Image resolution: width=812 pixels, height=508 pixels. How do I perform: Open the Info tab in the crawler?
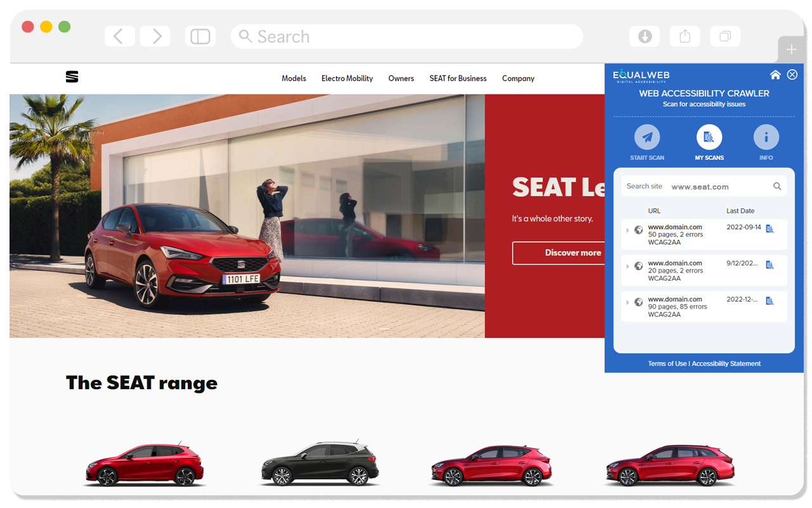[x=766, y=142]
